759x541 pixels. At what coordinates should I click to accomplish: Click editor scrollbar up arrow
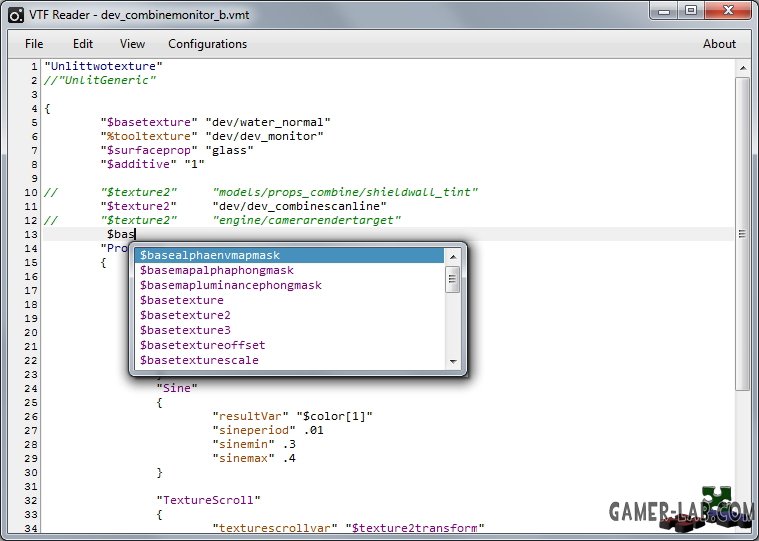[743, 68]
